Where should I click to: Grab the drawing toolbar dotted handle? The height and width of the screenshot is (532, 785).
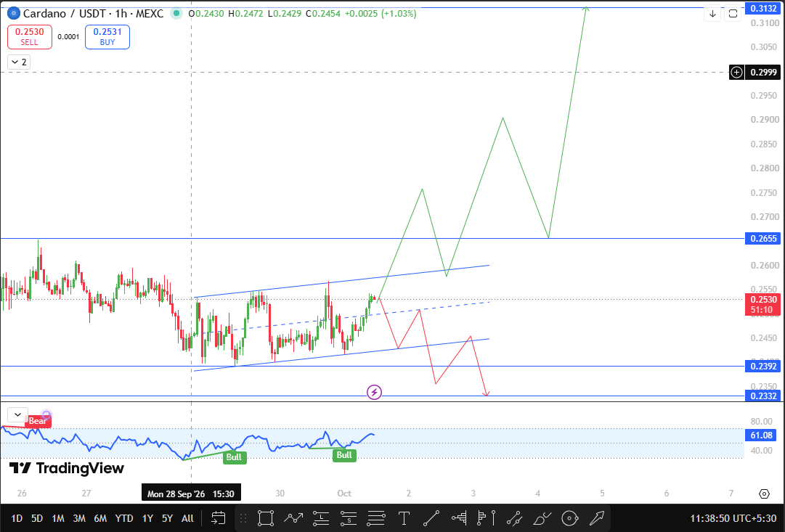coord(244,518)
